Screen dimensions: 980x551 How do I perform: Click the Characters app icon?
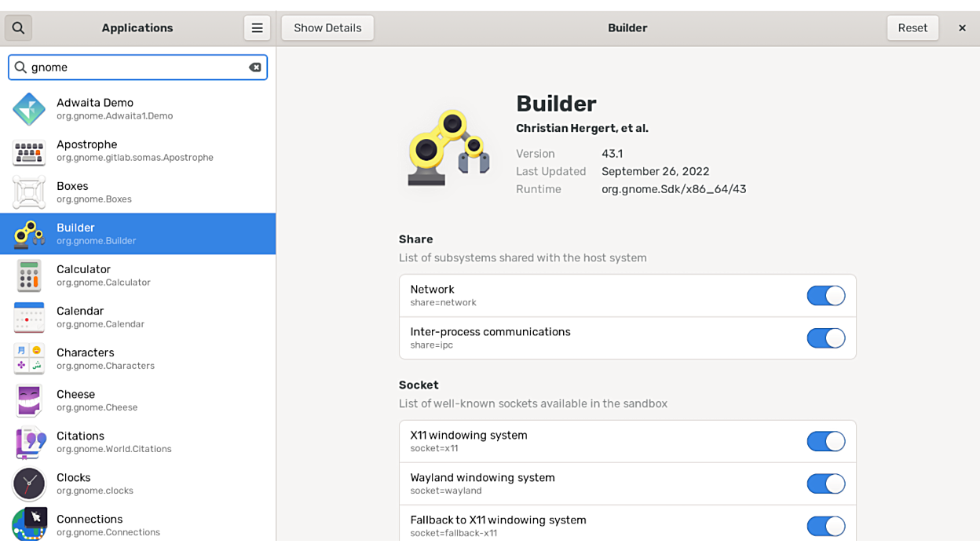[x=29, y=359]
